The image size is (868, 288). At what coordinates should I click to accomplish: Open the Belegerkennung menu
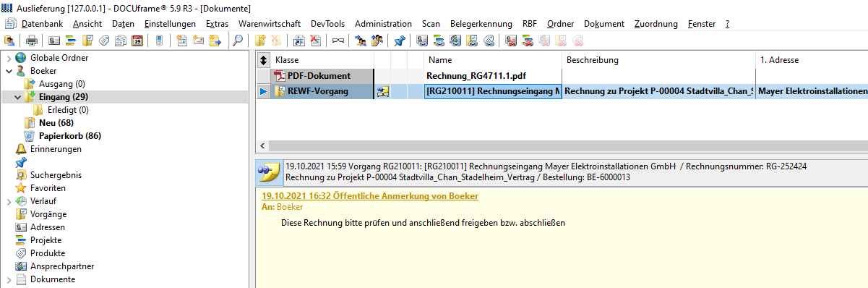pos(481,24)
